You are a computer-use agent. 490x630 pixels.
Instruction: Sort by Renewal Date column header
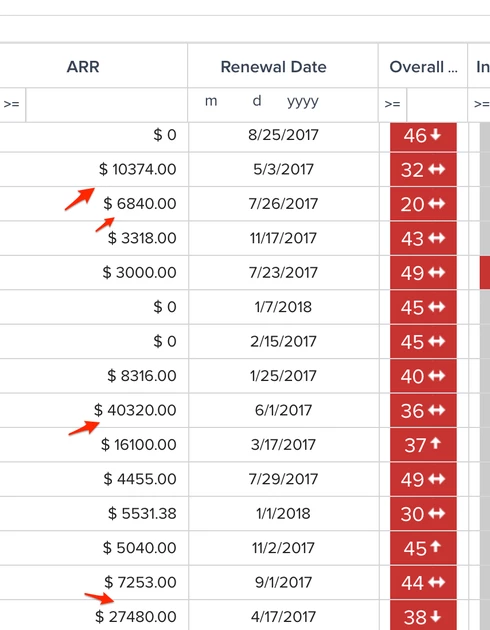click(273, 66)
